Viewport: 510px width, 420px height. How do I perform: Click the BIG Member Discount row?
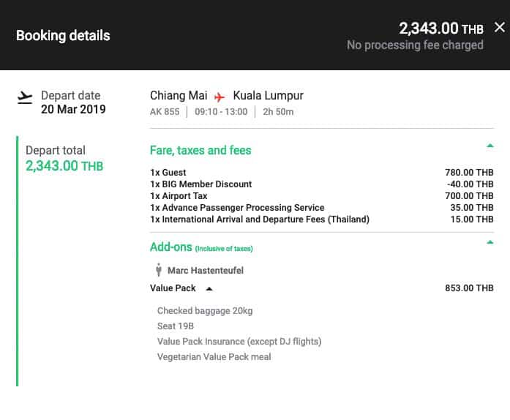(322, 184)
